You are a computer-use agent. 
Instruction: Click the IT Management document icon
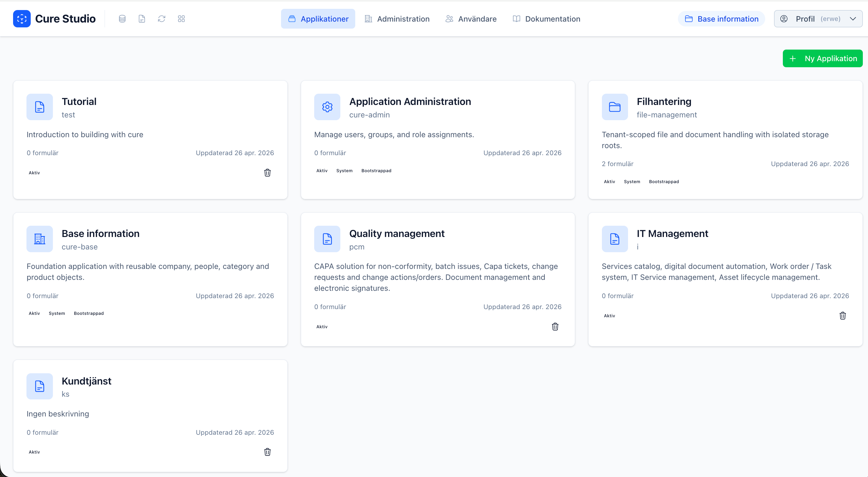pyautogui.click(x=615, y=239)
